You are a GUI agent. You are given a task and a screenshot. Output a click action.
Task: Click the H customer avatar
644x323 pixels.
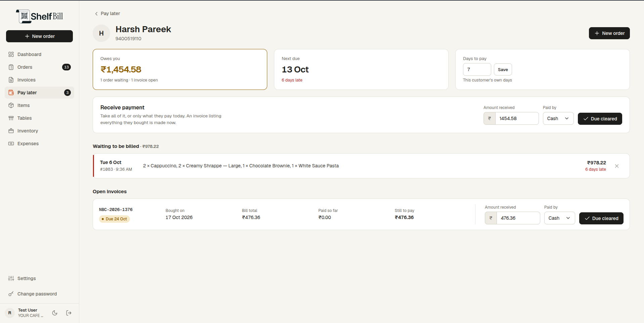(x=101, y=33)
